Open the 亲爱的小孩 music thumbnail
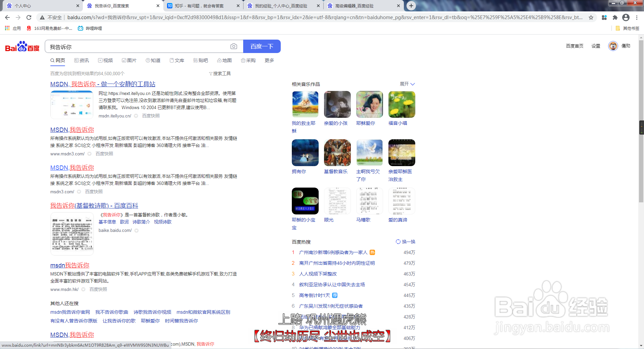The height and width of the screenshot is (349, 644). [x=337, y=104]
